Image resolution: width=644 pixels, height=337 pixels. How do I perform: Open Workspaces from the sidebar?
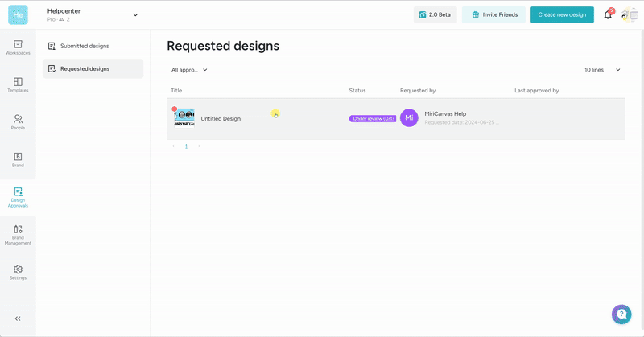point(18,47)
